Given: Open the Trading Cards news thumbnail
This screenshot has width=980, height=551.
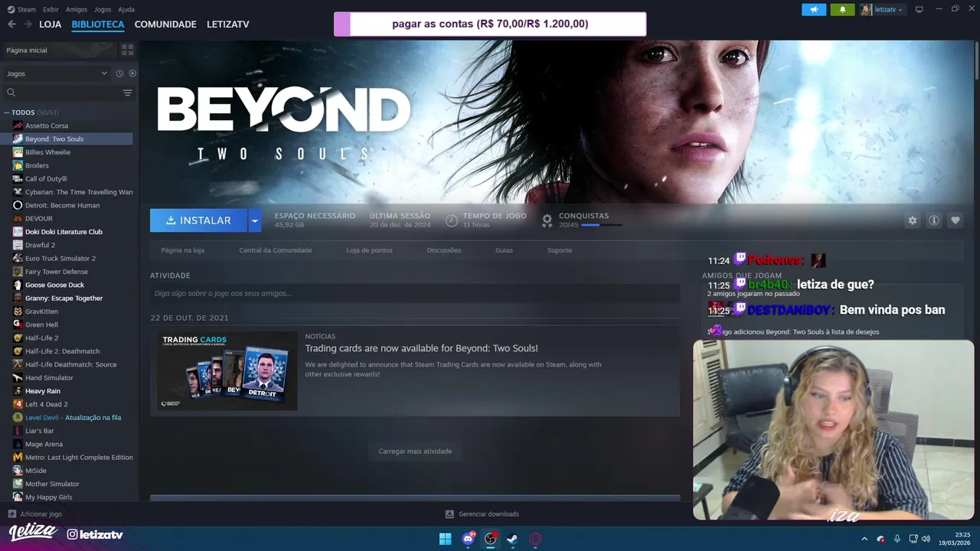Looking at the screenshot, I should pyautogui.click(x=227, y=371).
